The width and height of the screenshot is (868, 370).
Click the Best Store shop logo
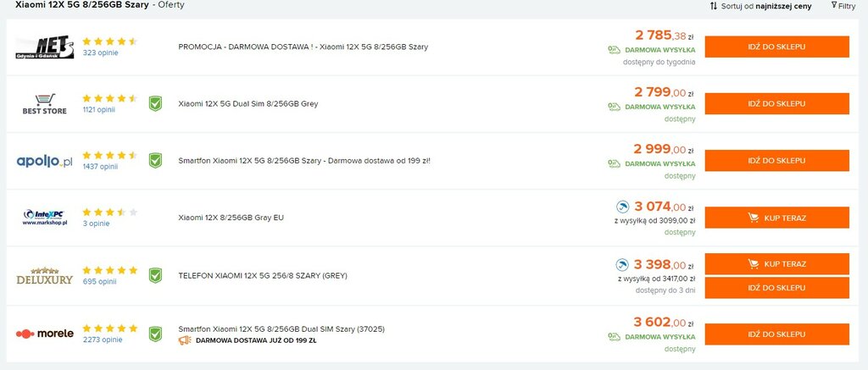click(x=44, y=104)
